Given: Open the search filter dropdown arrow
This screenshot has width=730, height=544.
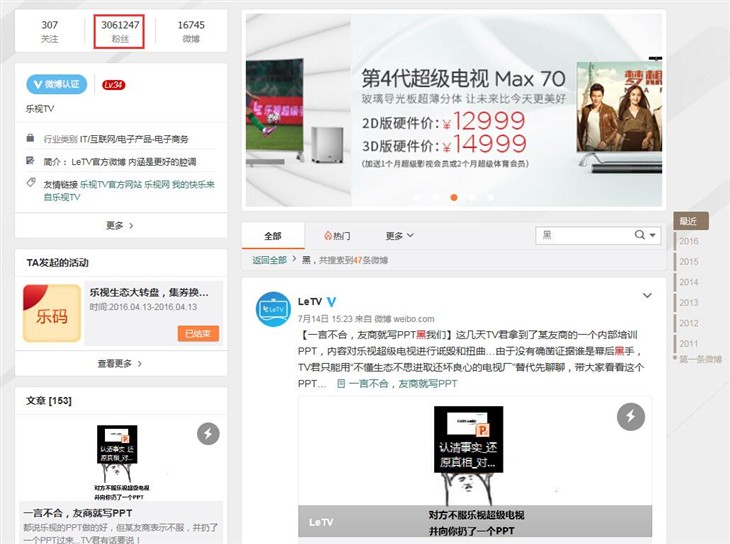Looking at the screenshot, I should point(653,235).
